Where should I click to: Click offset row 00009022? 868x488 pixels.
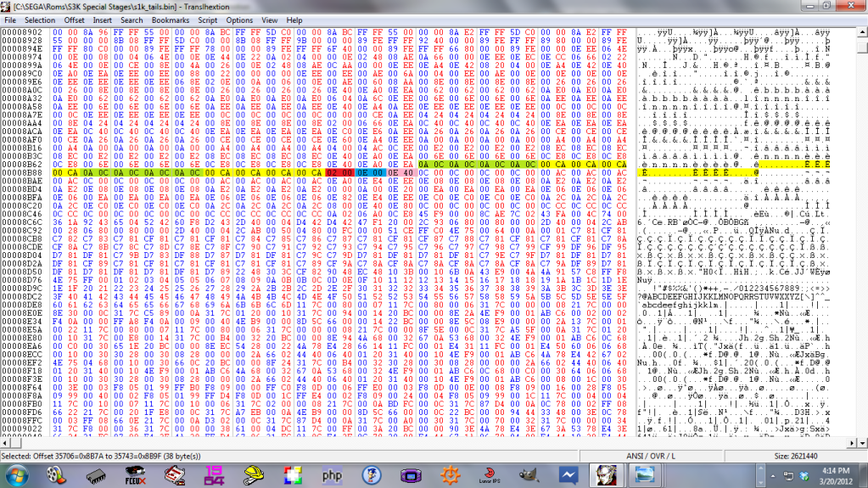point(22,429)
